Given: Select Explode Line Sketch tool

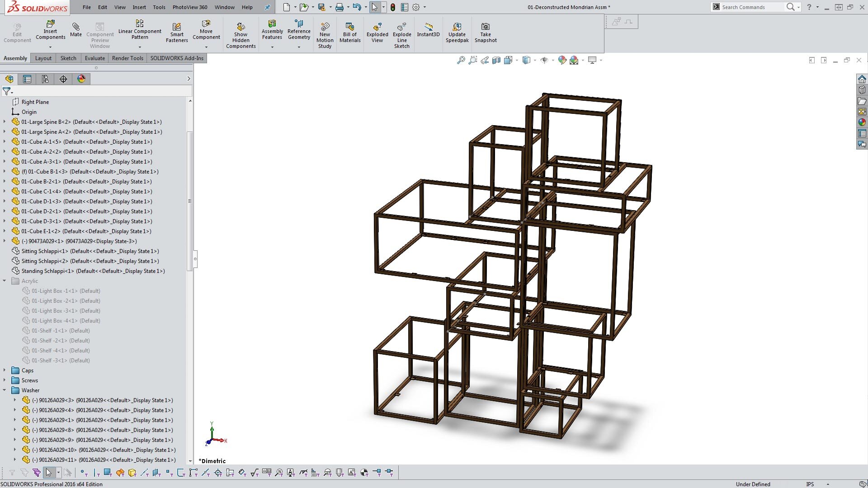Looking at the screenshot, I should coord(402,35).
